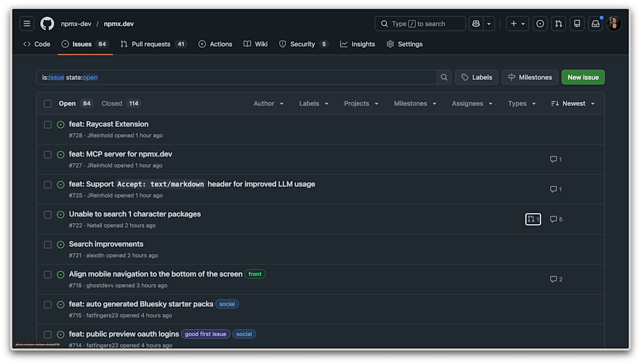
Task: Open the user profile avatar menu
Action: pos(614,24)
